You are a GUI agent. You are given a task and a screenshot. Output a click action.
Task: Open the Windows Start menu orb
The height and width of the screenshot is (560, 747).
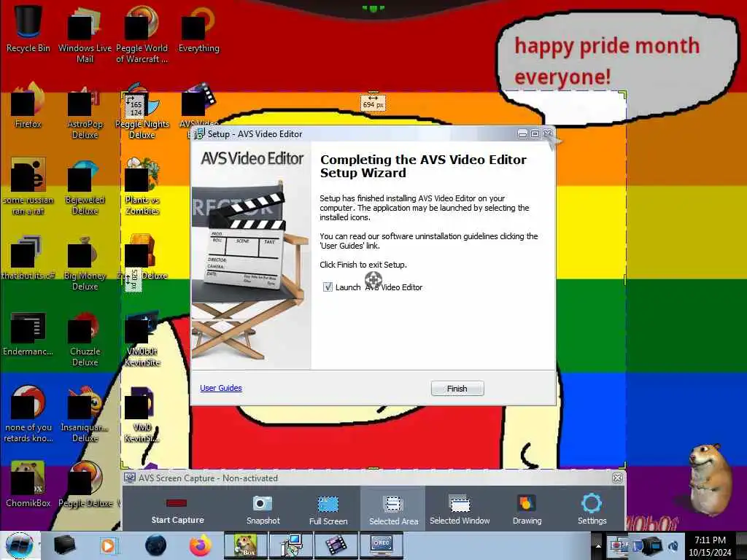coord(19,545)
